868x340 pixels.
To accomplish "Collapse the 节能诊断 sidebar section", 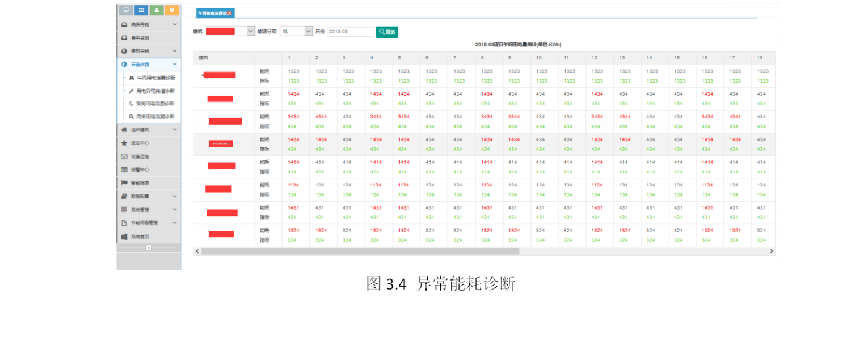I will click(x=149, y=65).
